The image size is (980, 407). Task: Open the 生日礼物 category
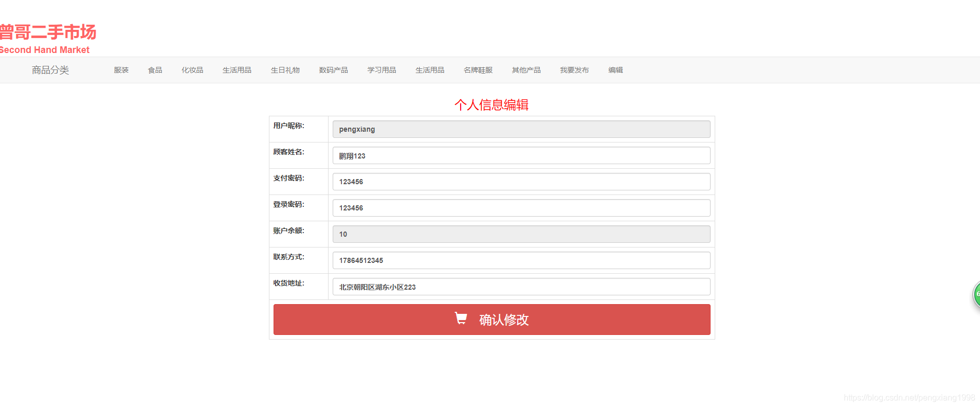(x=285, y=70)
